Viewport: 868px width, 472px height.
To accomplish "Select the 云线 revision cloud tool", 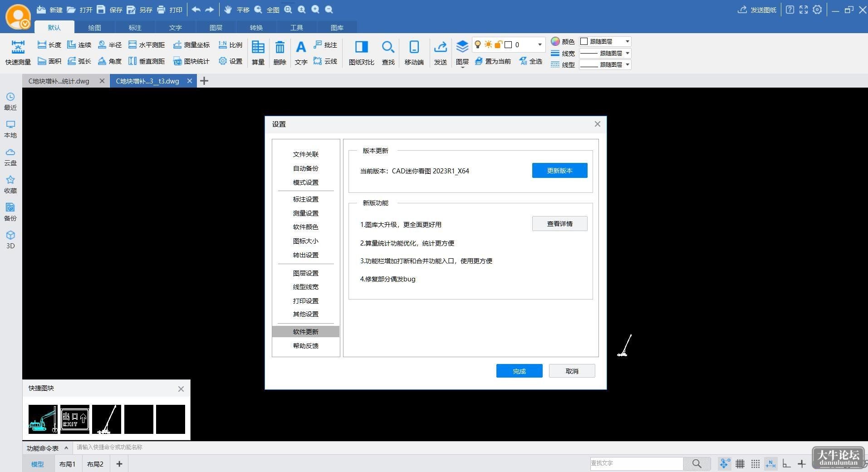I will [x=325, y=61].
